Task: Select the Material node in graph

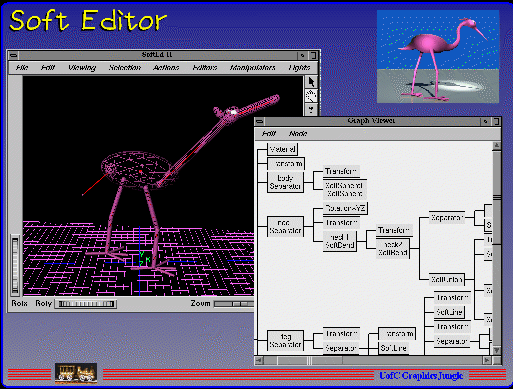Action: point(282,149)
